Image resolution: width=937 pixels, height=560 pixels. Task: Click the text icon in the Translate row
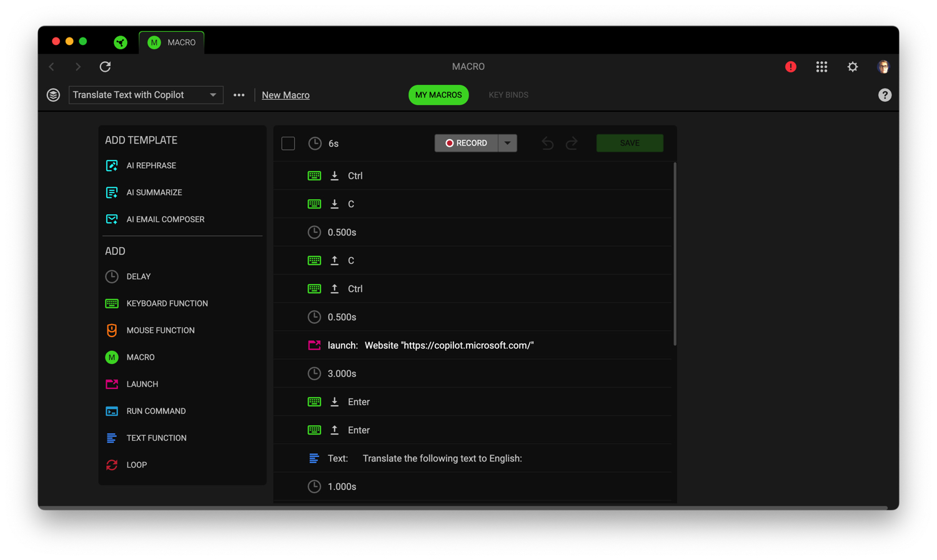click(314, 458)
